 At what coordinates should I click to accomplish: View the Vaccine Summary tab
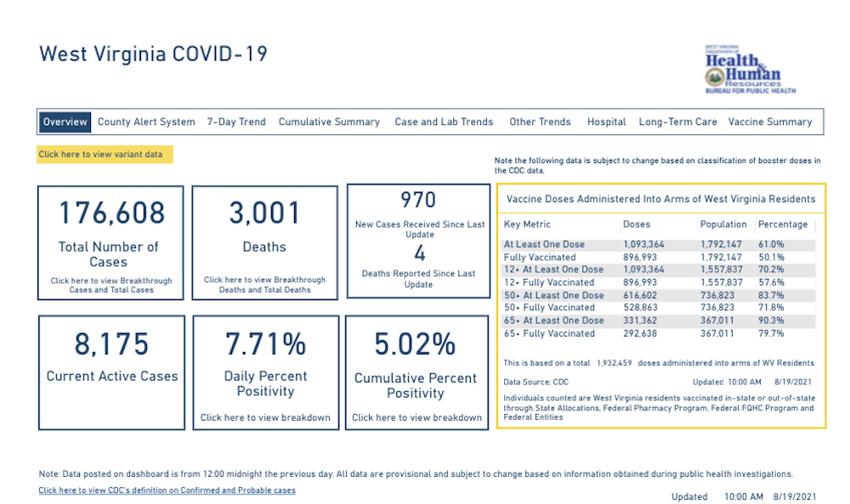770,122
